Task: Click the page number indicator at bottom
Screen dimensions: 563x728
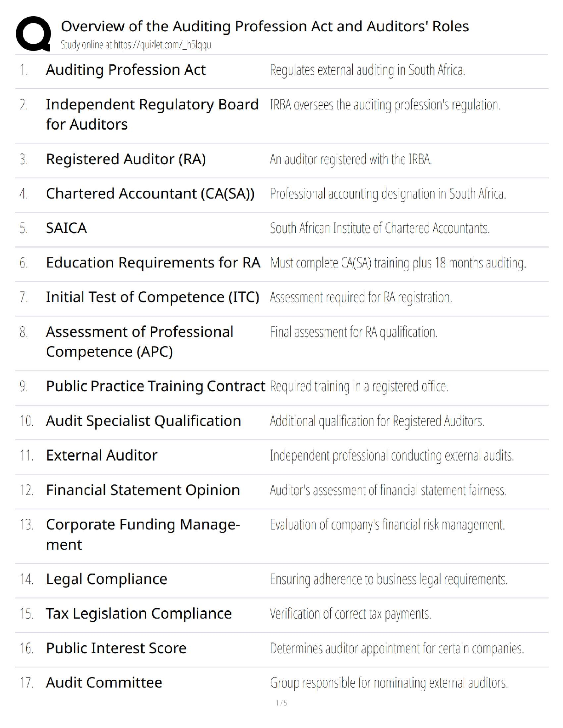Action: [x=281, y=703]
